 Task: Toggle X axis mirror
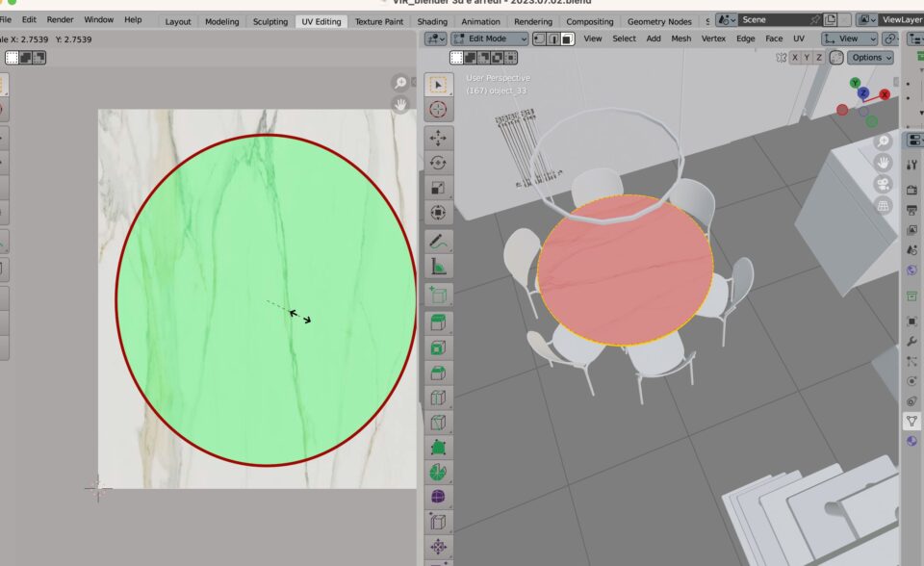[x=794, y=58]
